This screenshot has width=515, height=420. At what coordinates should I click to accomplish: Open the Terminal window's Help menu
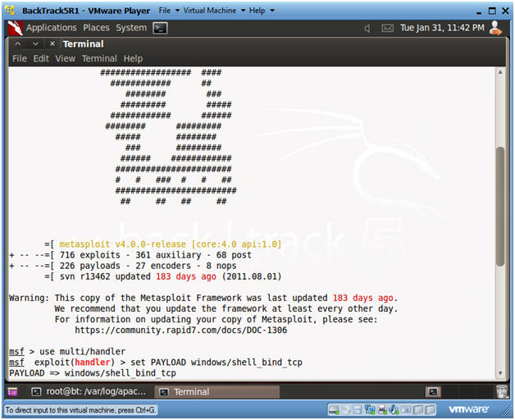(133, 58)
